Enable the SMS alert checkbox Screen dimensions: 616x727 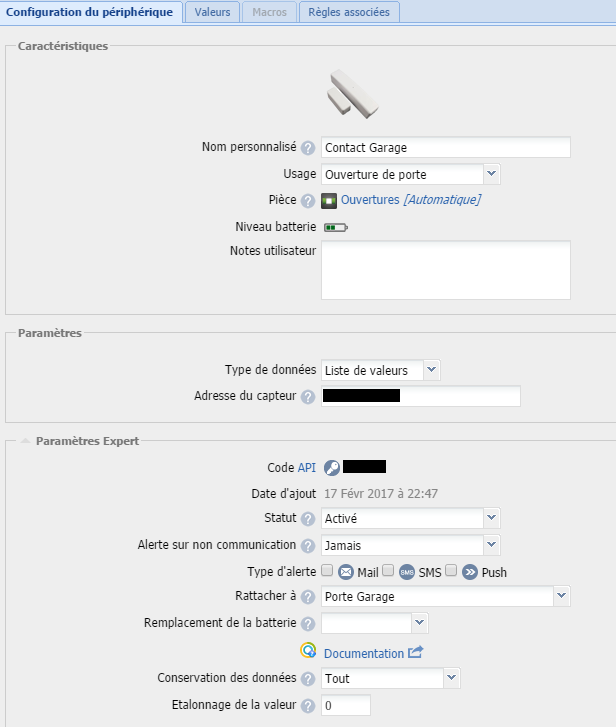(x=388, y=571)
